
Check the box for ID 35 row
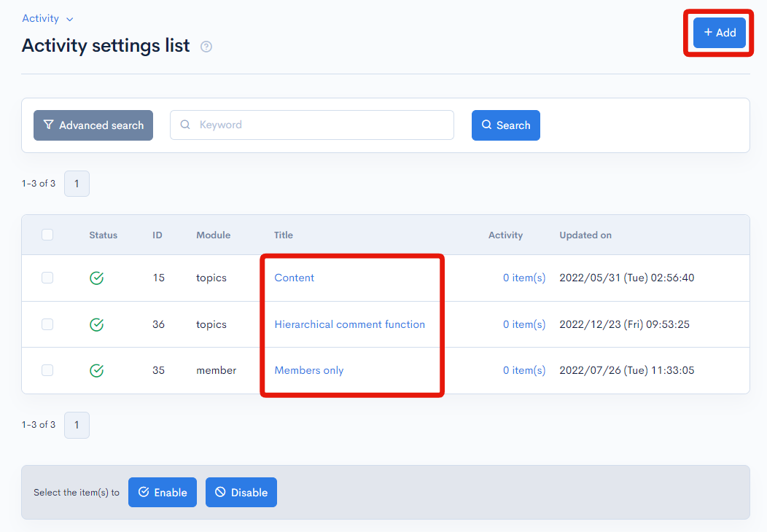(47, 370)
